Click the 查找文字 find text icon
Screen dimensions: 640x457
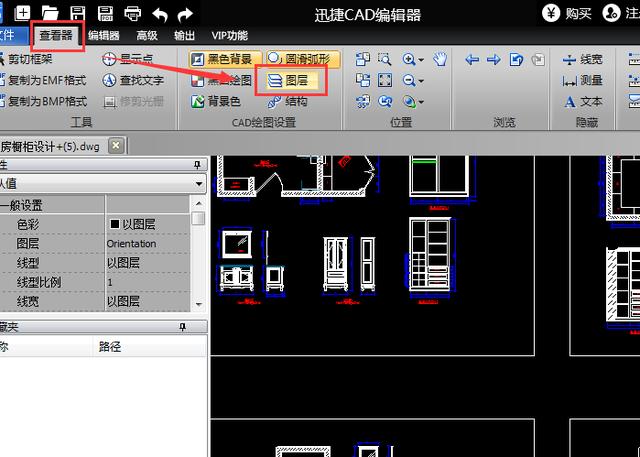coord(109,80)
